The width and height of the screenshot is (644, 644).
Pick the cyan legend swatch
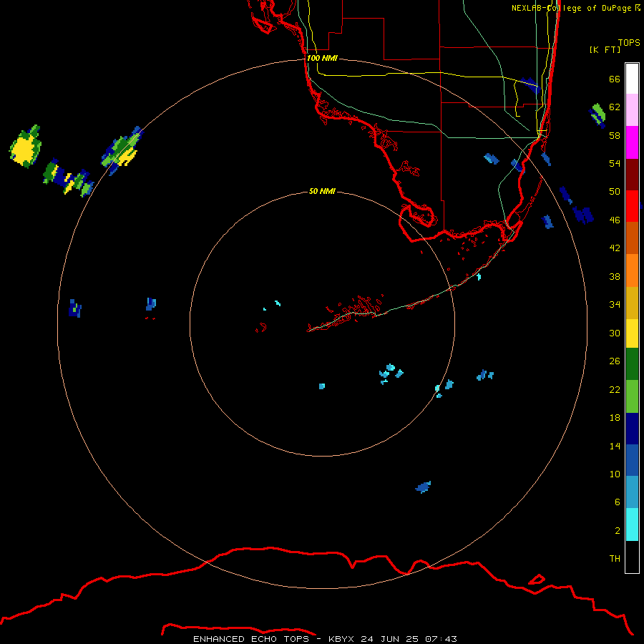coord(632,525)
